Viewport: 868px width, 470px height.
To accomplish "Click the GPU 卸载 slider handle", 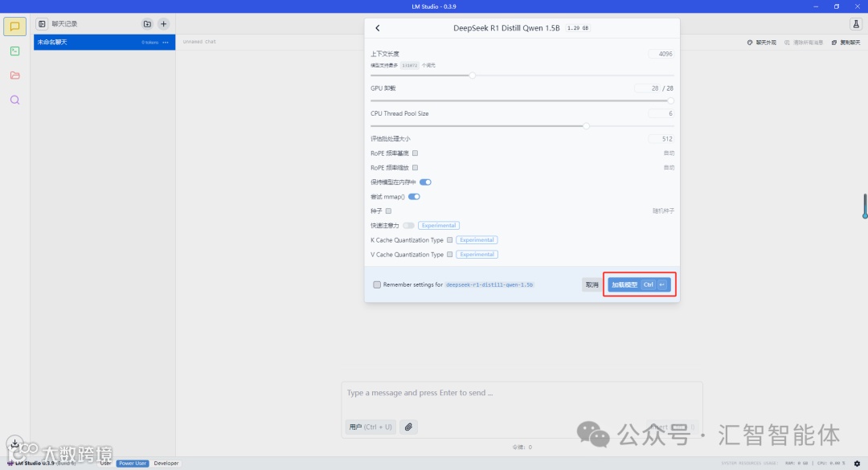I will (670, 100).
